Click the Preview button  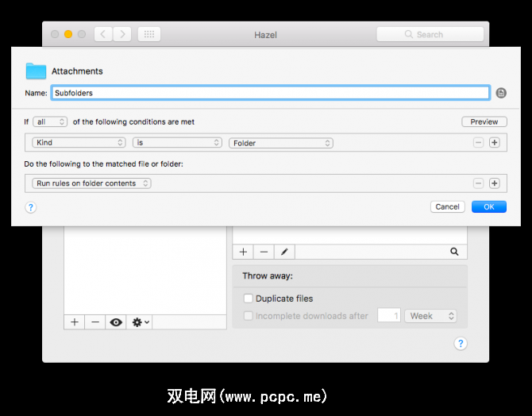click(x=484, y=121)
